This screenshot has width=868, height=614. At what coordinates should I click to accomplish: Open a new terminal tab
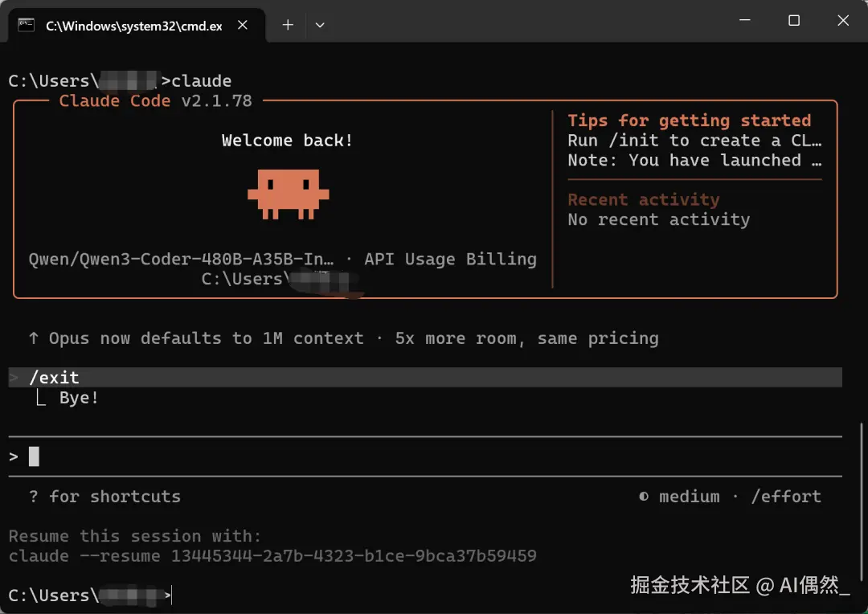287,25
